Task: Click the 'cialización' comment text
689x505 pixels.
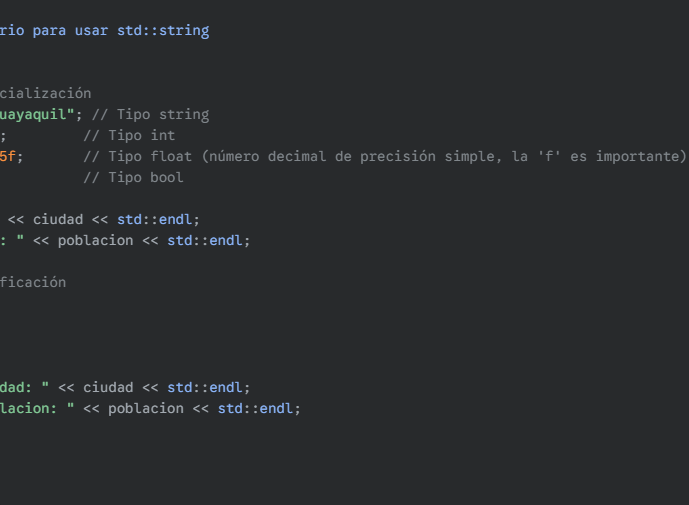Action: click(45, 93)
